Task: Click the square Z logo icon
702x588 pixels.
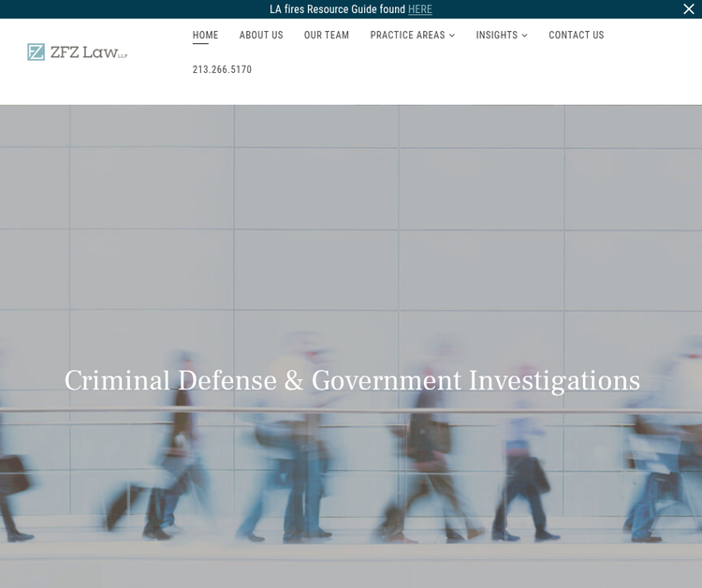Action: tap(37, 52)
